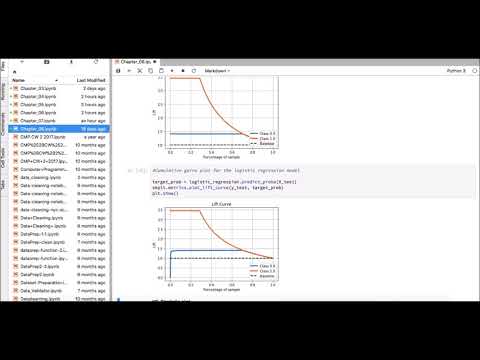Open DataPrep2-3.ipynb file
The image size is (480, 360).
pos(59,266)
